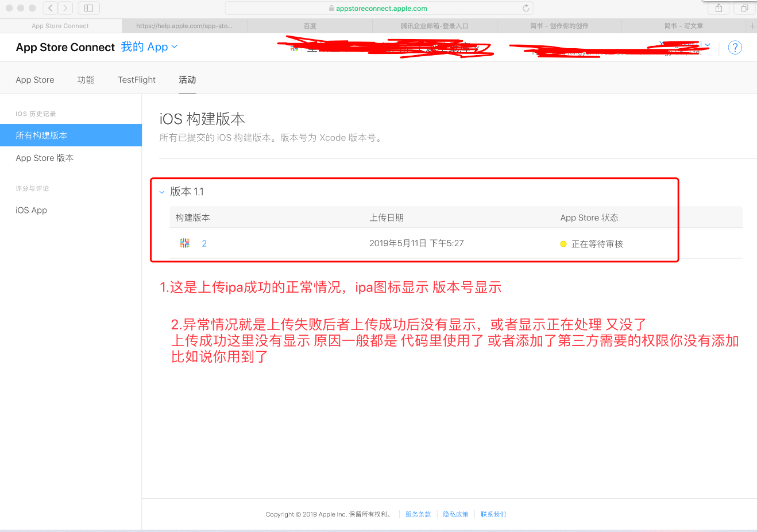Open iOS App under 评分与评论
The width and height of the screenshot is (757, 532).
pyautogui.click(x=32, y=210)
